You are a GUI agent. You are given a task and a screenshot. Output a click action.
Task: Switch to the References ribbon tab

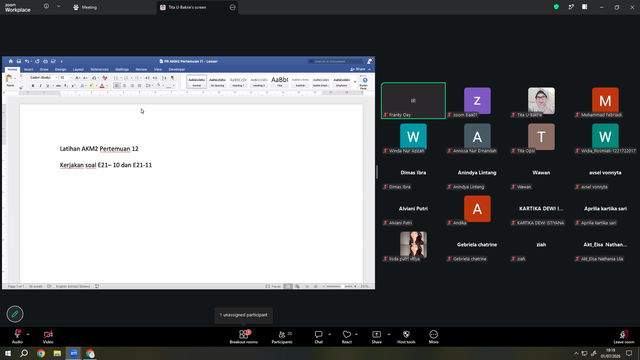click(x=100, y=69)
